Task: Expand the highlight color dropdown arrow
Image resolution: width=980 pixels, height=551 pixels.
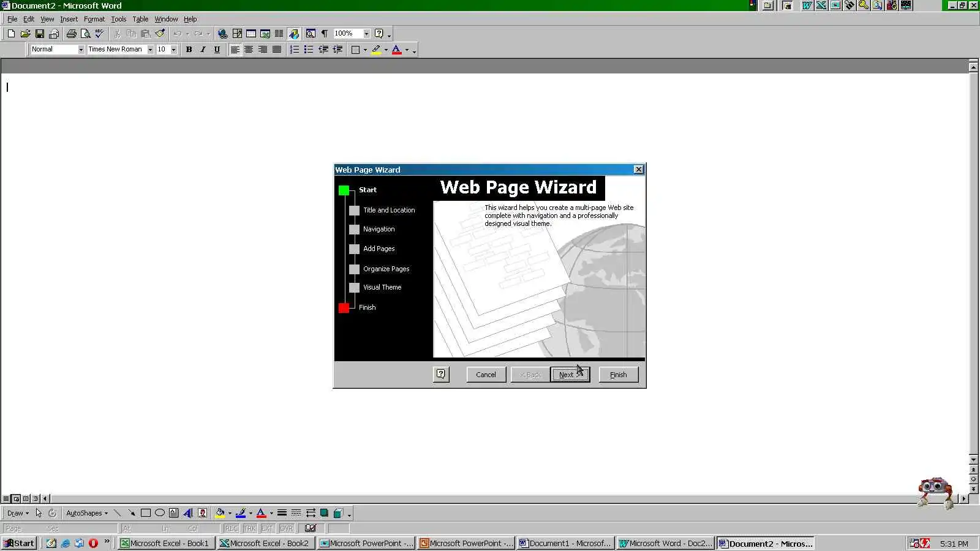Action: coord(386,50)
